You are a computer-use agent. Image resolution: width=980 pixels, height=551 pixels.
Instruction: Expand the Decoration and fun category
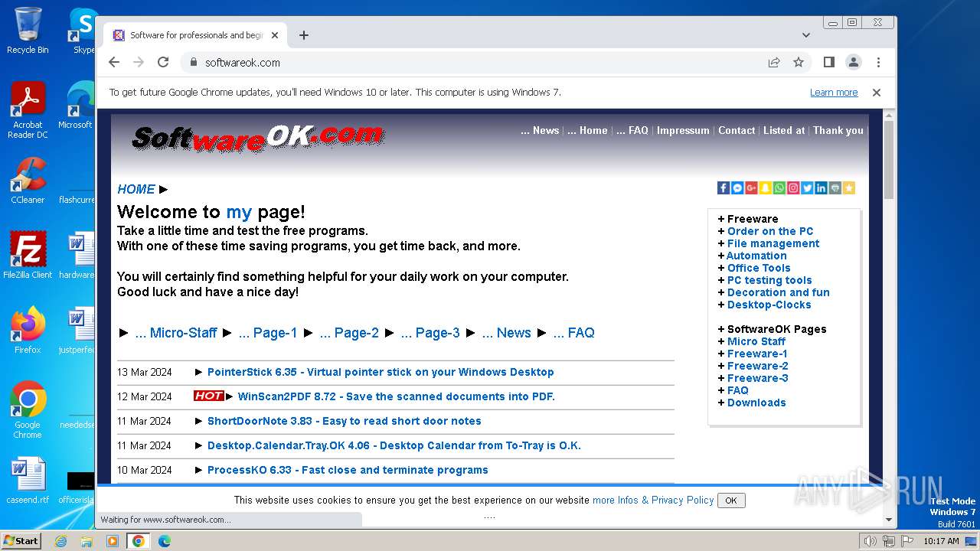779,292
